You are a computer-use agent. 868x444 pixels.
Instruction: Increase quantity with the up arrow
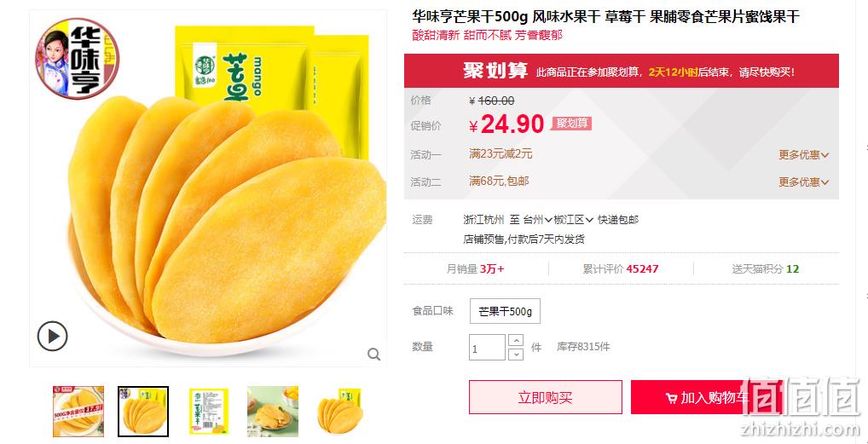click(515, 341)
